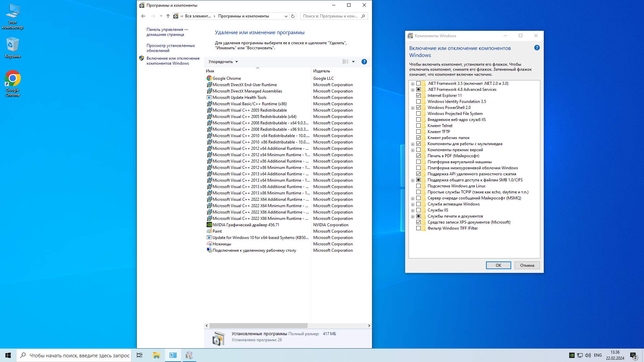Click the help icon in Windows Features dialog

pos(537,48)
